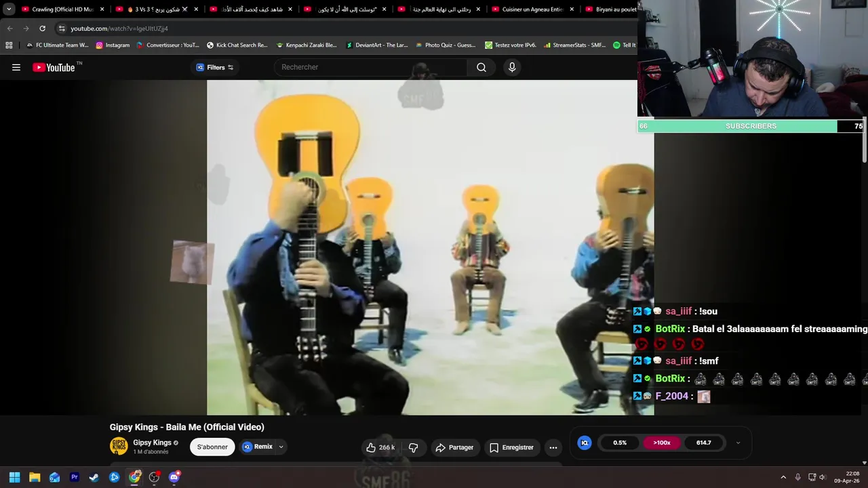This screenshot has width=868, height=488.
Task: Start voice search with the microphone icon
Action: [512, 67]
